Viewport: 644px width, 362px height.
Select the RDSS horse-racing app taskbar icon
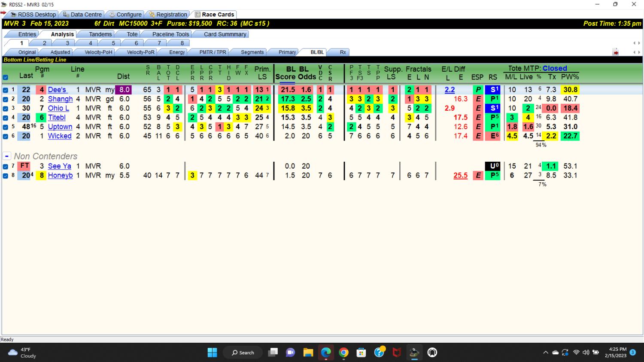coord(414,353)
